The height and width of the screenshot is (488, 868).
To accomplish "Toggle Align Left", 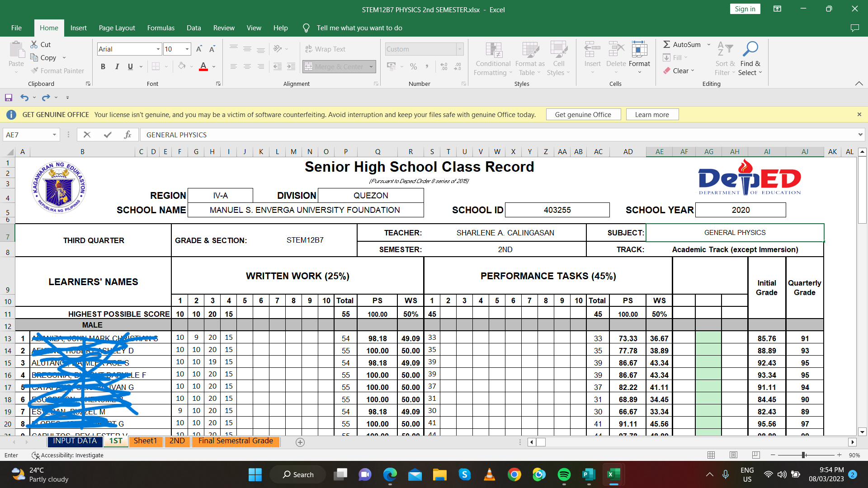I will (234, 66).
